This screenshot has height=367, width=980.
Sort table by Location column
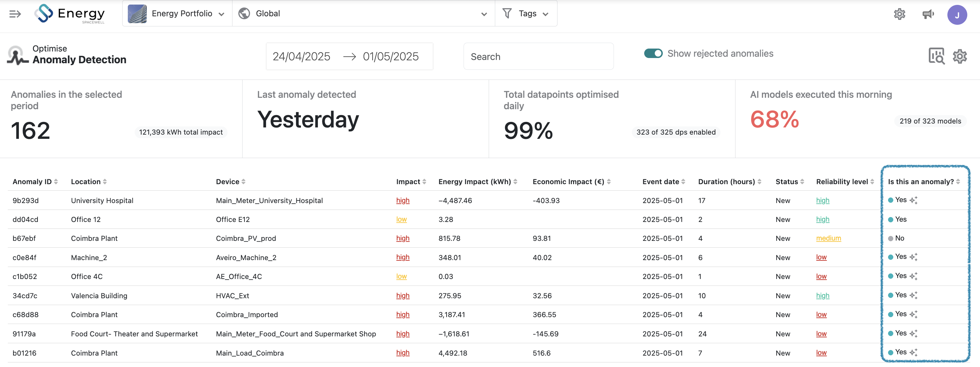pos(89,182)
